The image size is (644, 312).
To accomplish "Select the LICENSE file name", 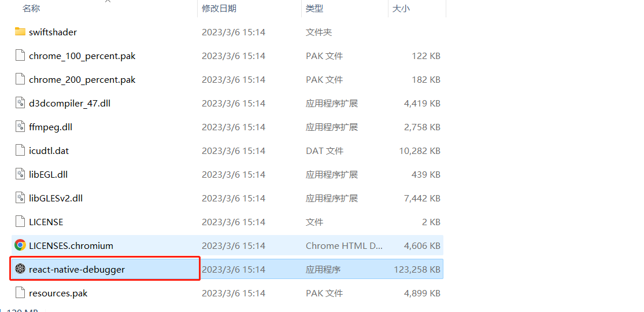I will (x=46, y=222).
